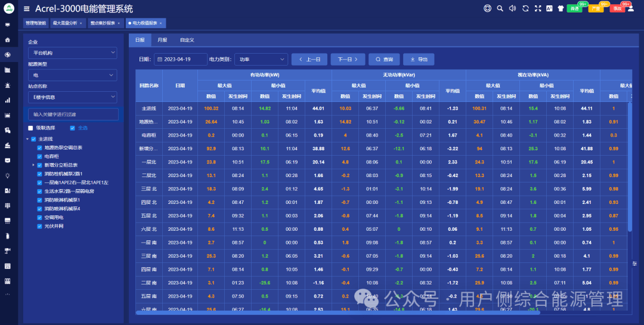Image resolution: width=644 pixels, height=325 pixels.
Task: Open the red 事故 alarm badge
Action: pos(617,8)
